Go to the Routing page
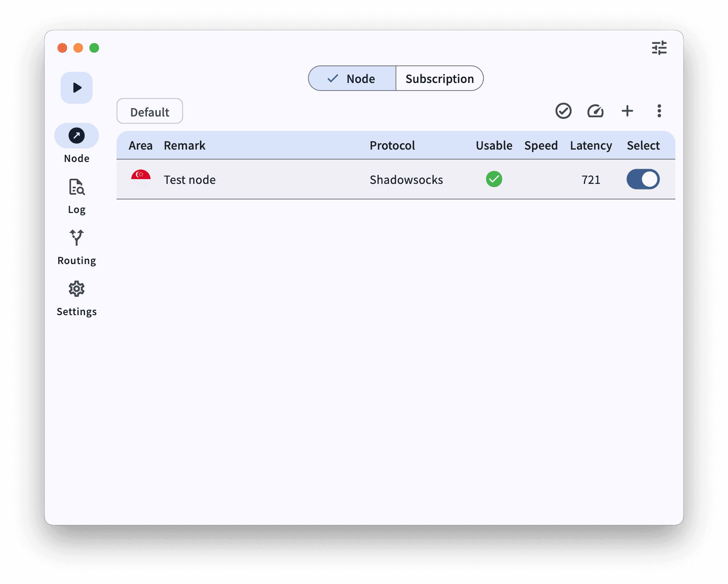 (77, 247)
